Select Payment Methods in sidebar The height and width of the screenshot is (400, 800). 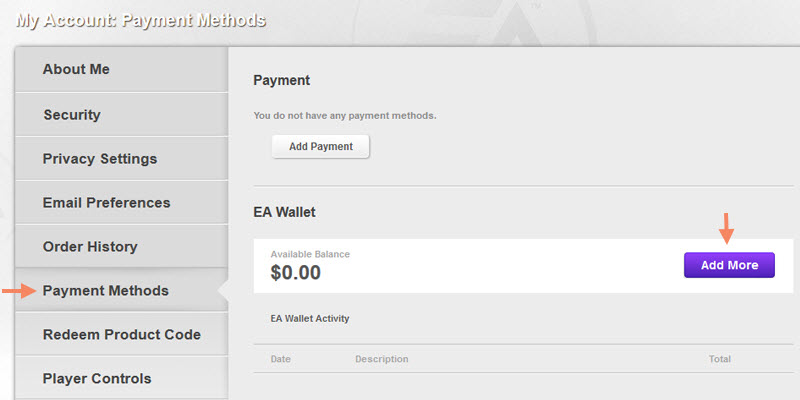coord(105,290)
